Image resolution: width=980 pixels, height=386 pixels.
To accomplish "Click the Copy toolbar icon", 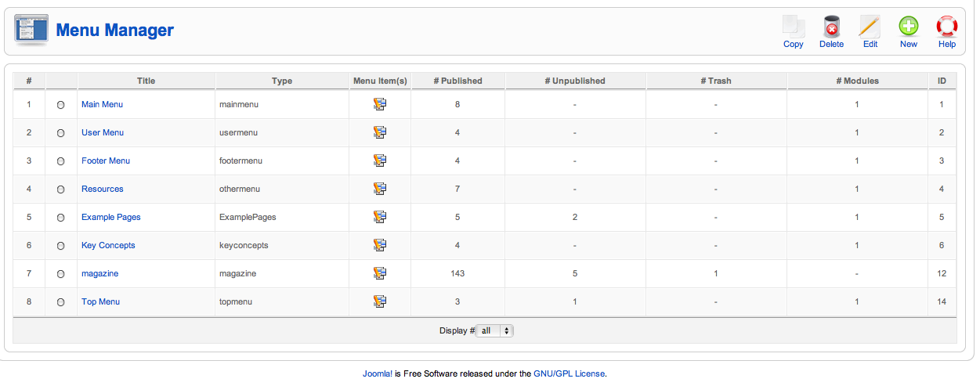I will [793, 27].
